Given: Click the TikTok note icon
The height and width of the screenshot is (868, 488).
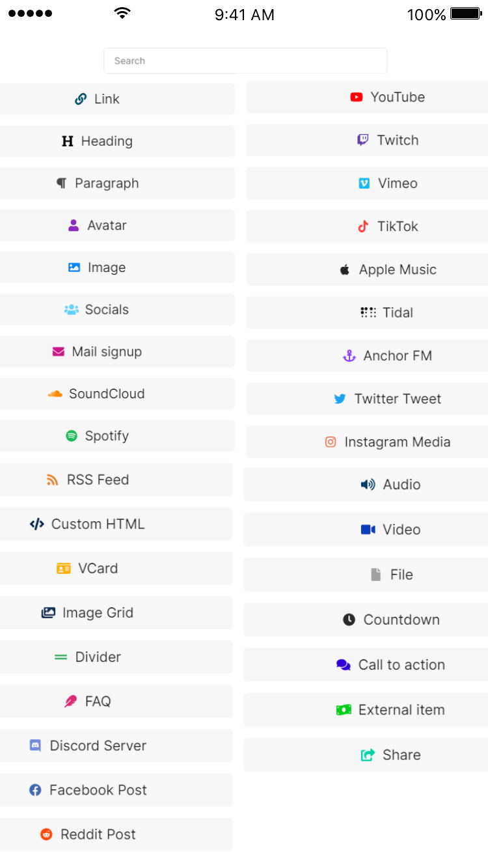Looking at the screenshot, I should point(363,226).
